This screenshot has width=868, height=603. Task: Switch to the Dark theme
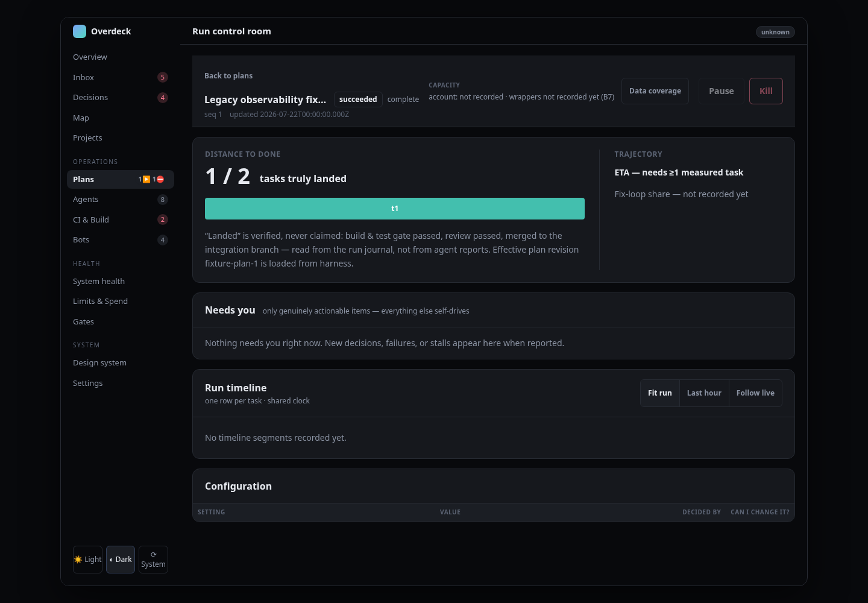point(121,560)
